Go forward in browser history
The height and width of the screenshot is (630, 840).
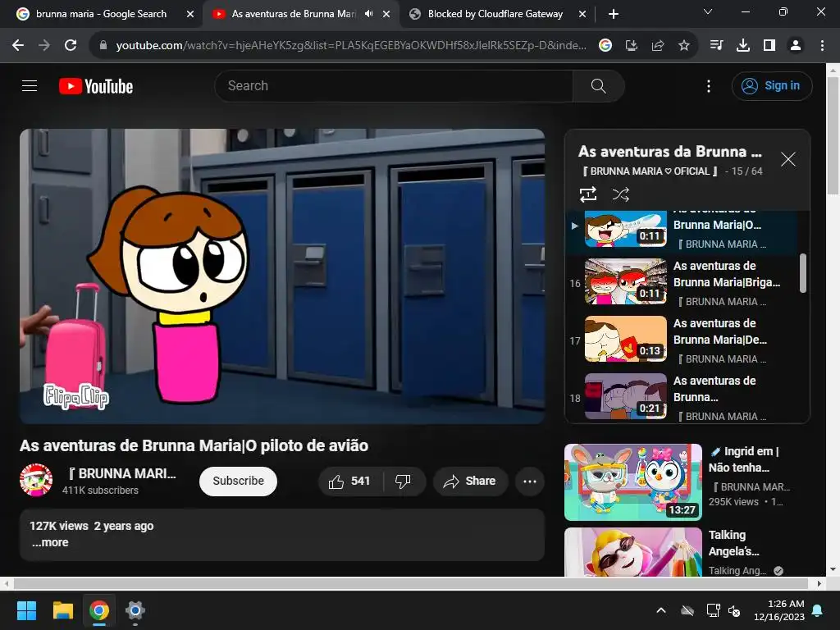point(44,46)
